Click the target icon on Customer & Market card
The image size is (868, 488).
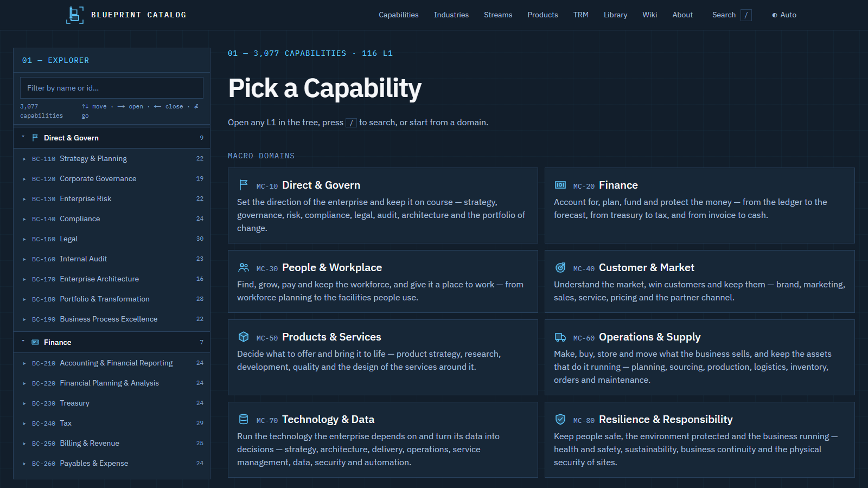[x=560, y=267]
